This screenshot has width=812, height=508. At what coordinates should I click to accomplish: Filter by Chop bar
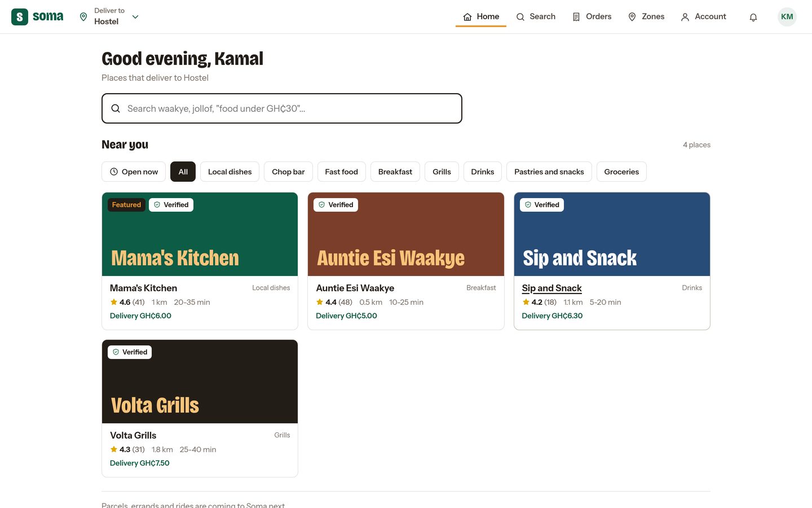(x=288, y=172)
